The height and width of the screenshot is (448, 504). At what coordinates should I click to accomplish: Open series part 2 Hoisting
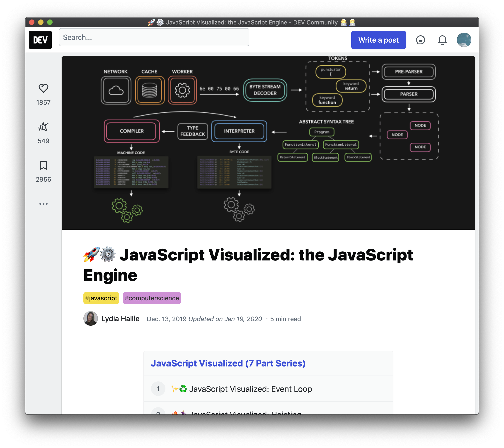click(246, 412)
